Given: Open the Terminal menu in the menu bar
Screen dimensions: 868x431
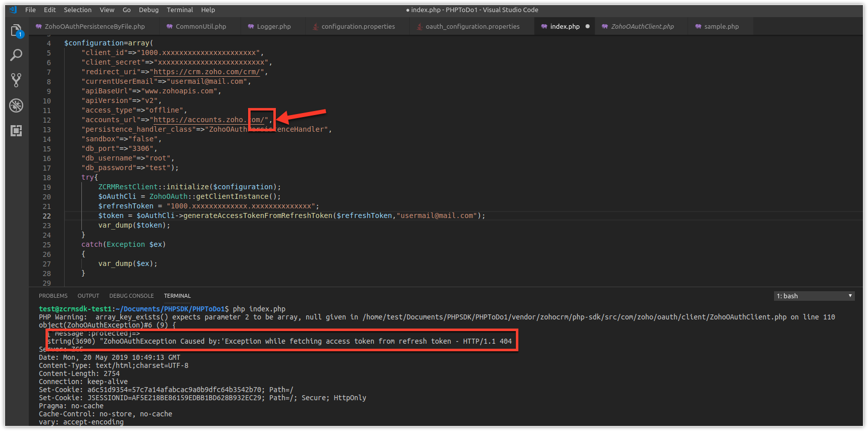Looking at the screenshot, I should coord(180,10).
